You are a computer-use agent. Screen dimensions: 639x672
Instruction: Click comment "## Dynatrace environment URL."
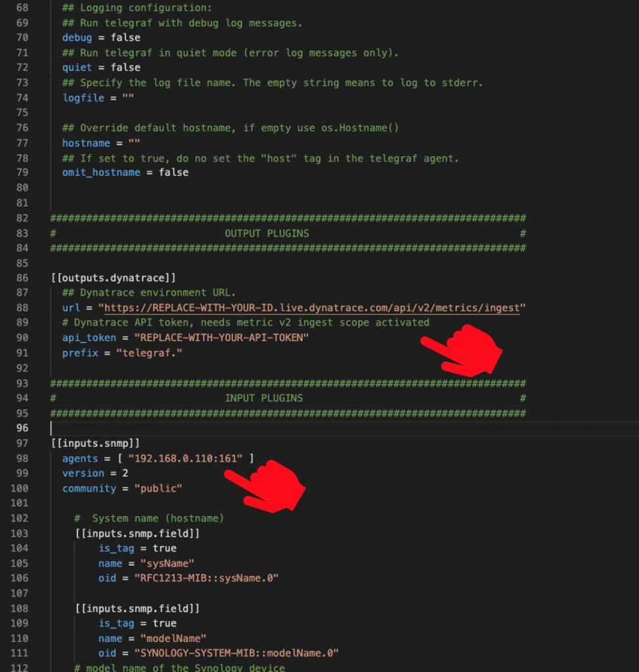pos(149,293)
